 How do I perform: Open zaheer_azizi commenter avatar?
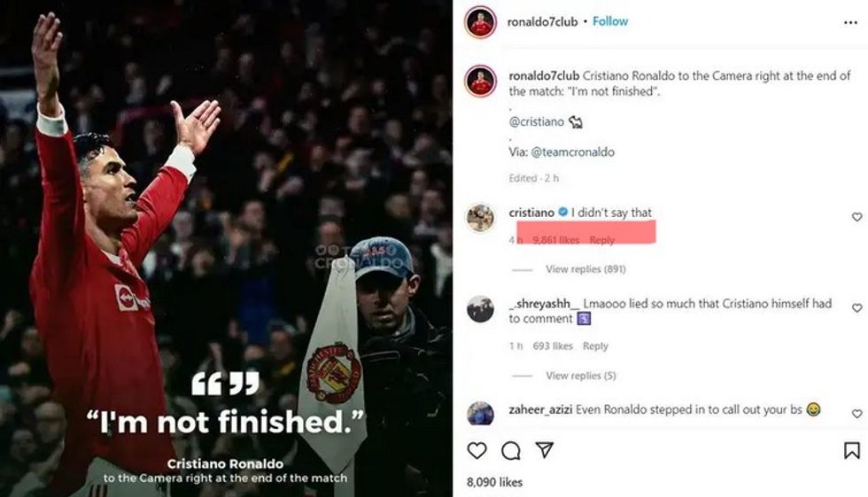(x=480, y=414)
